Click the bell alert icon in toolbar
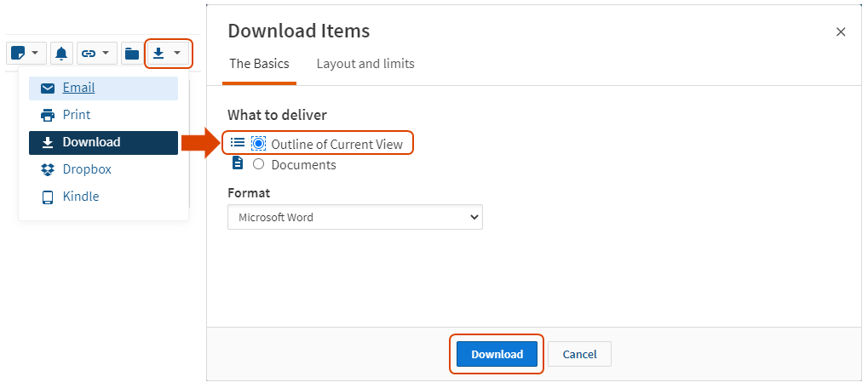868x388 pixels. [61, 54]
